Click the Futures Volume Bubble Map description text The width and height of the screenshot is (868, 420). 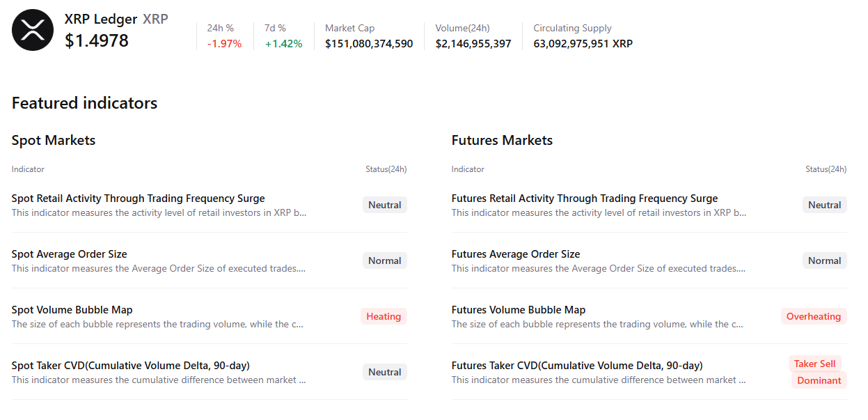(x=597, y=324)
